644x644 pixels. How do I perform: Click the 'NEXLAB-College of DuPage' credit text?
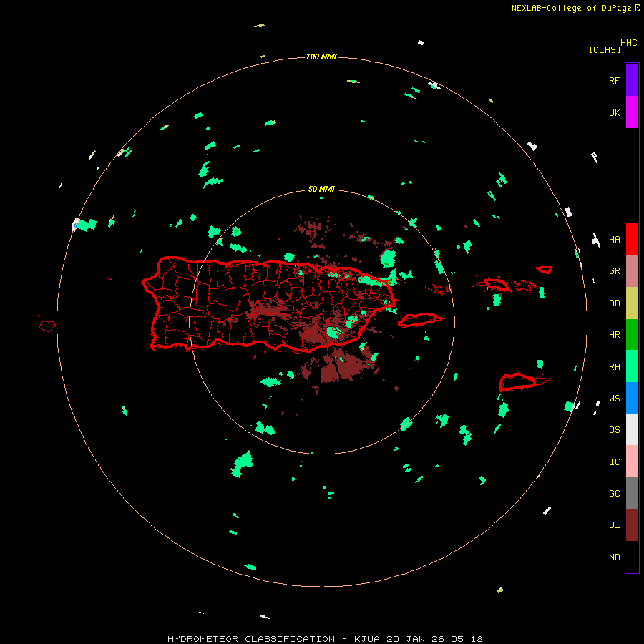[571, 8]
